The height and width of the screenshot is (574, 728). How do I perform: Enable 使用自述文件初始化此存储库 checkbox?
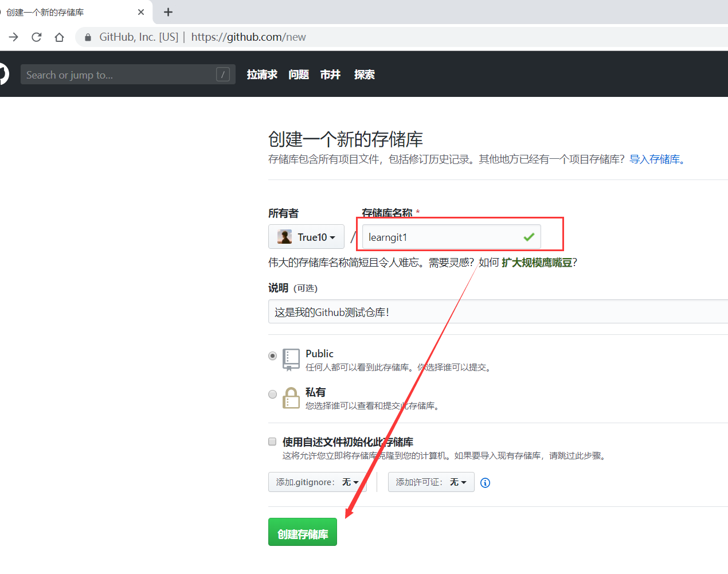click(272, 442)
